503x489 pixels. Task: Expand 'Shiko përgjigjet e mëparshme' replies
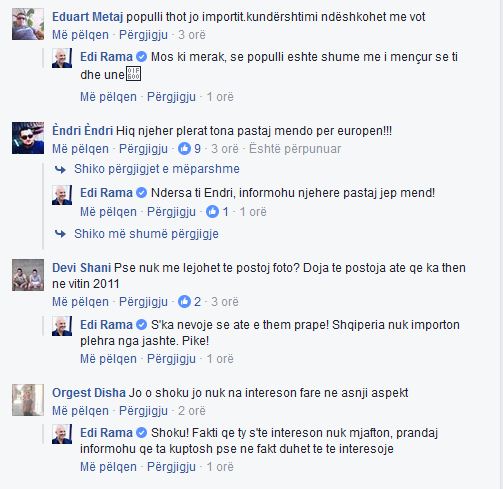coord(157,169)
